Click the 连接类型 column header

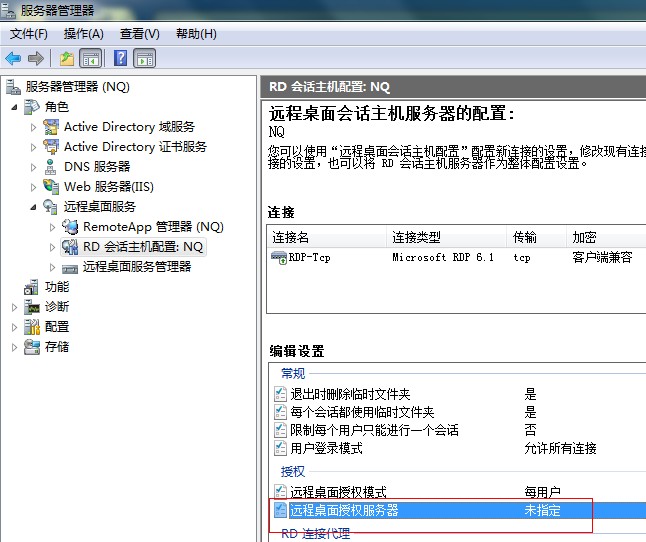coord(447,237)
